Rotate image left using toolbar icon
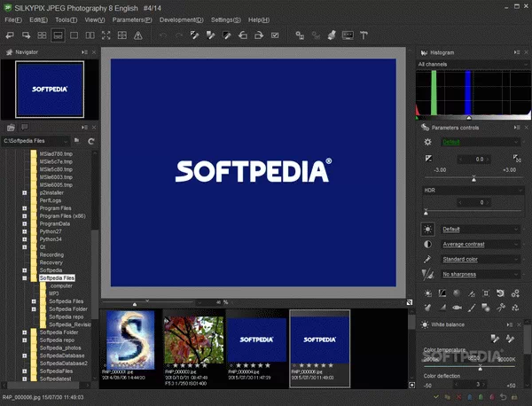Screen dimensions: 532x406 click(x=243, y=35)
